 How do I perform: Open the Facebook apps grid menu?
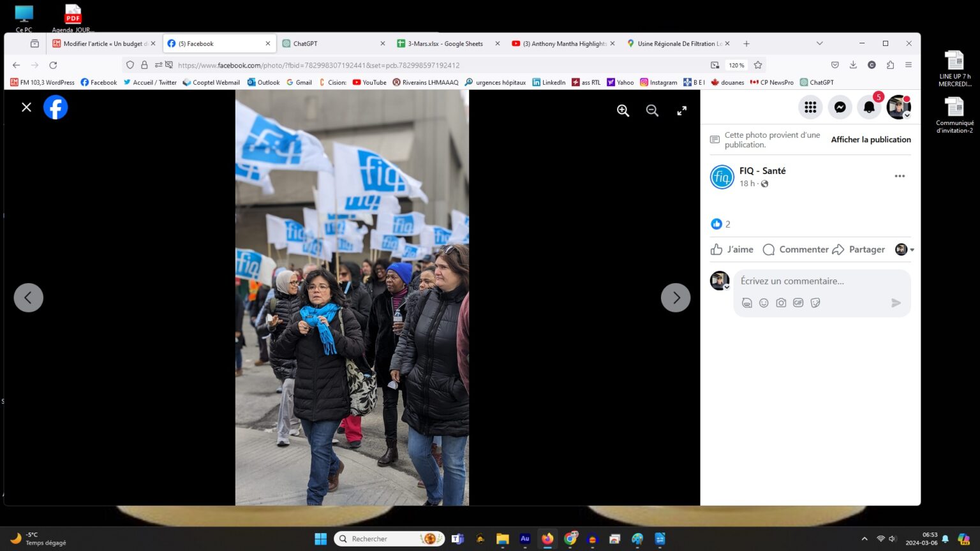coord(810,107)
